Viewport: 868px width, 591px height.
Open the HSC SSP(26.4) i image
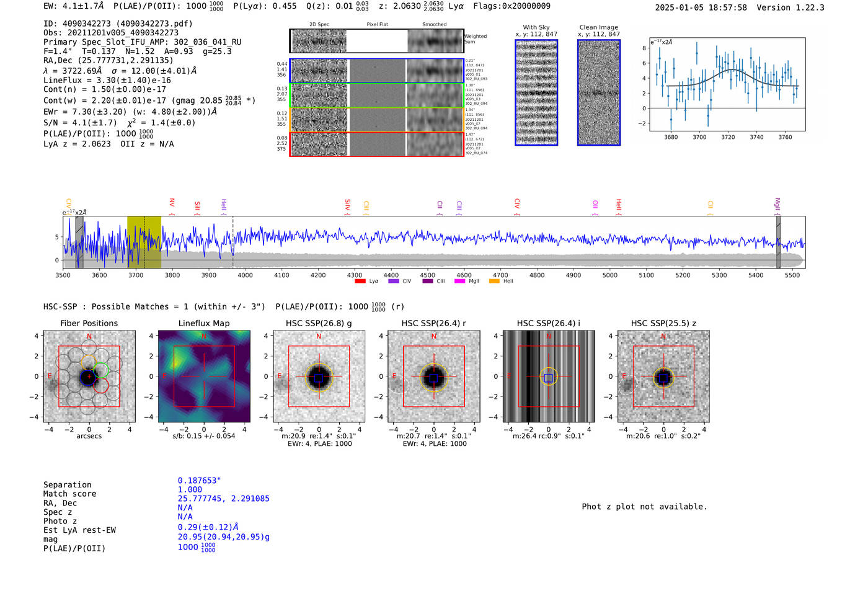coord(548,376)
